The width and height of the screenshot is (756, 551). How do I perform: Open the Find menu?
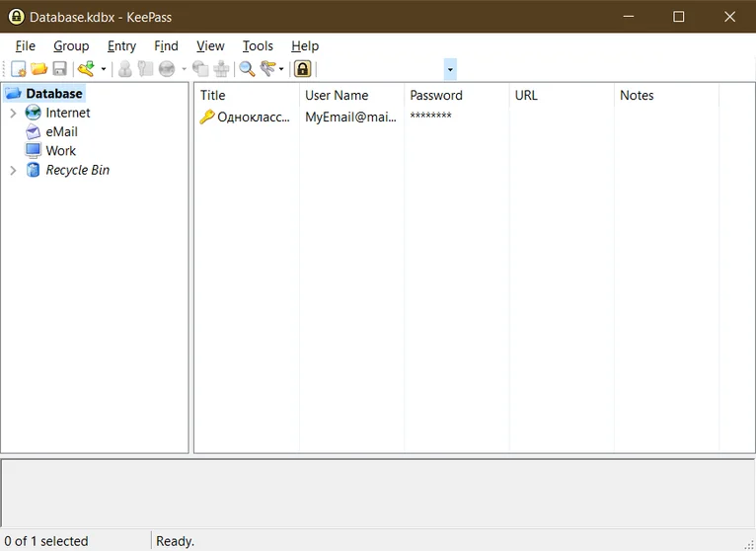click(x=167, y=46)
